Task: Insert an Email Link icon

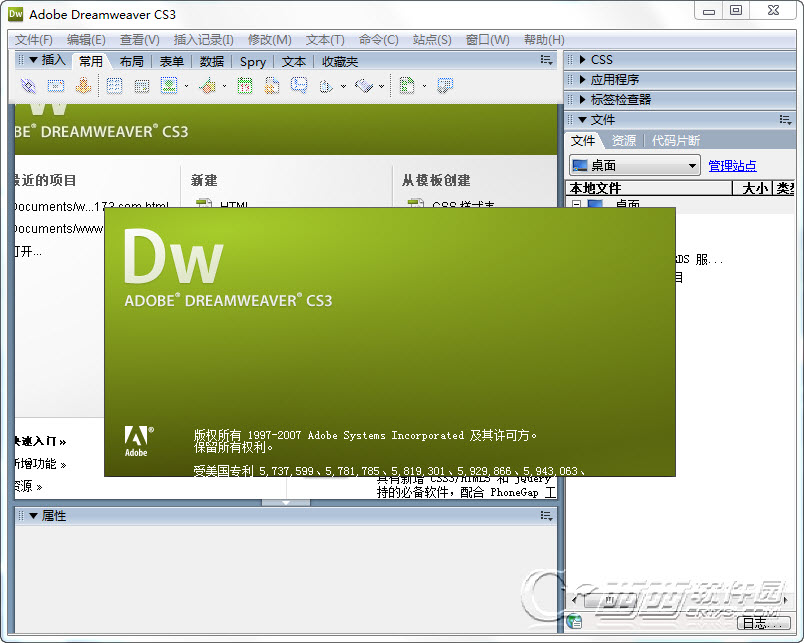Action: click(56, 86)
